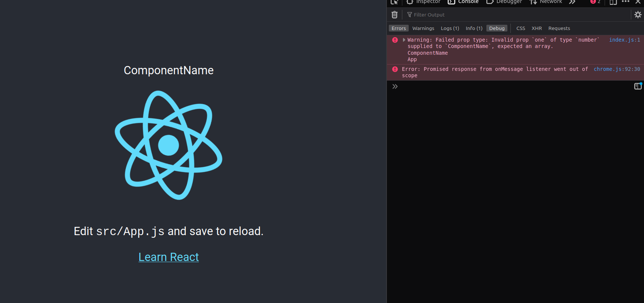
Task: Toggle the Debug filter
Action: [x=497, y=28]
